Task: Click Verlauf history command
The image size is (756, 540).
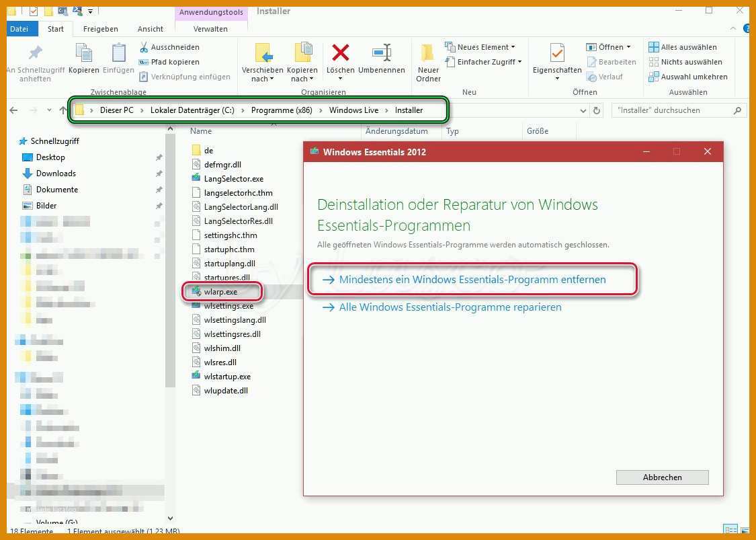Action: click(605, 77)
